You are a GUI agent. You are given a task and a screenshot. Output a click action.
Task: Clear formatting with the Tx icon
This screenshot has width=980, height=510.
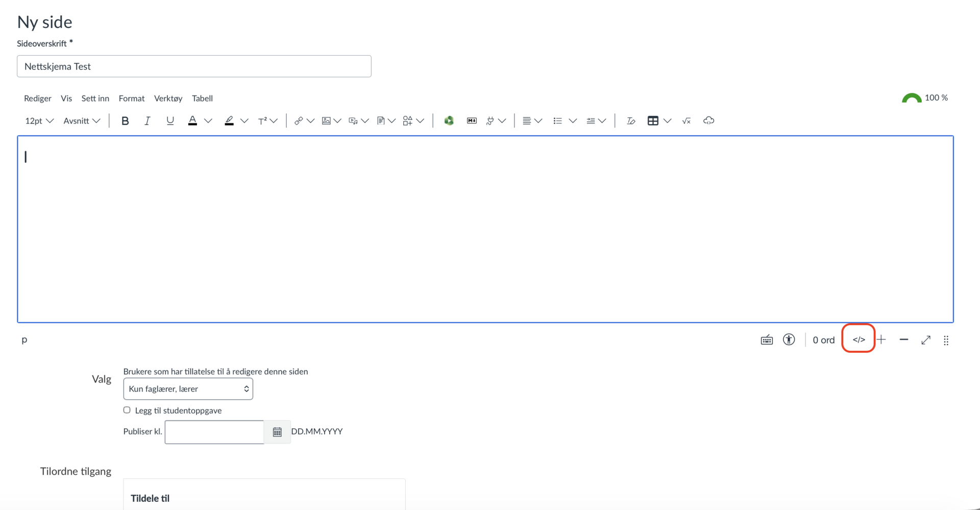pyautogui.click(x=631, y=121)
